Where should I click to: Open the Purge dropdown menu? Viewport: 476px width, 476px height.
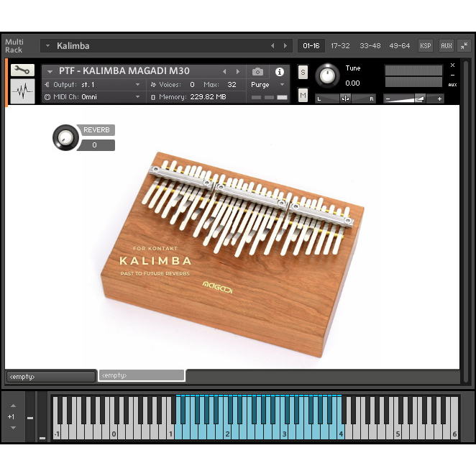pyautogui.click(x=282, y=85)
